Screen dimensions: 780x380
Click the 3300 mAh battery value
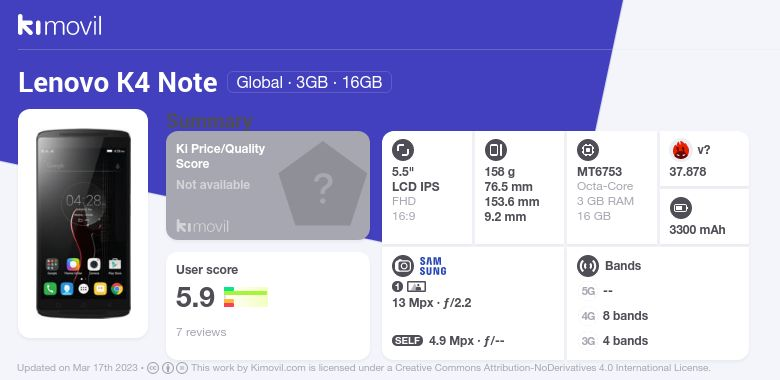697,230
